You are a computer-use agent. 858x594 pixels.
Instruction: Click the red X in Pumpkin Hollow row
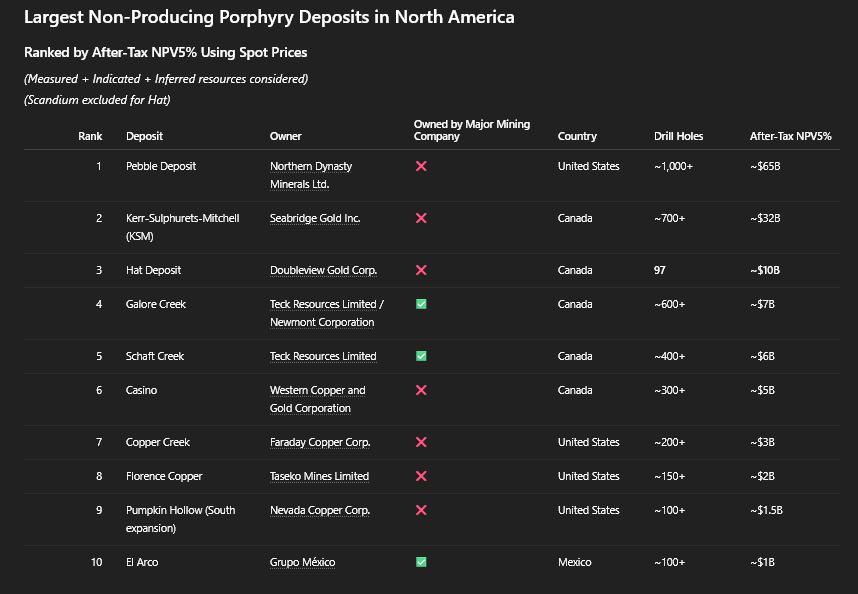pyautogui.click(x=421, y=510)
